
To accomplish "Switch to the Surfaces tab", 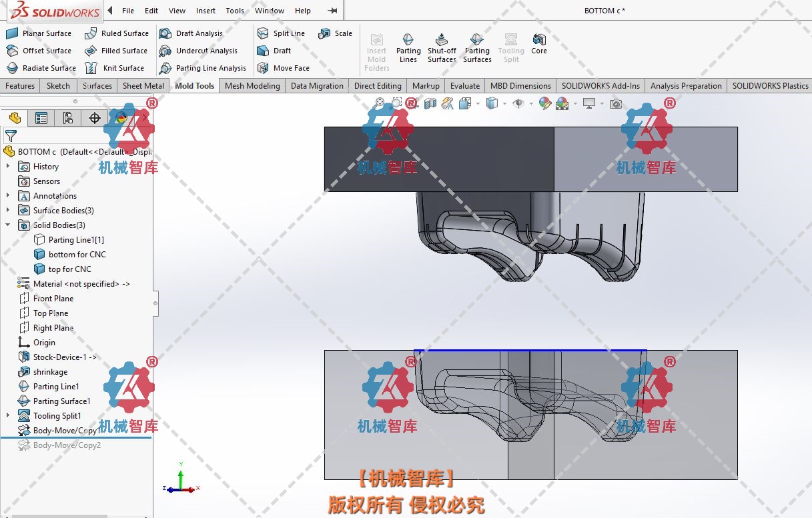I will point(97,85).
